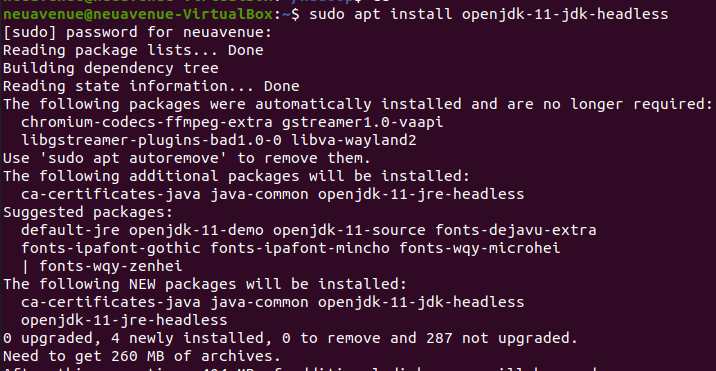This screenshot has height=371, width=716.
Task: Click the 'fonts-ipafont-mincho' suggested package
Action: point(300,249)
